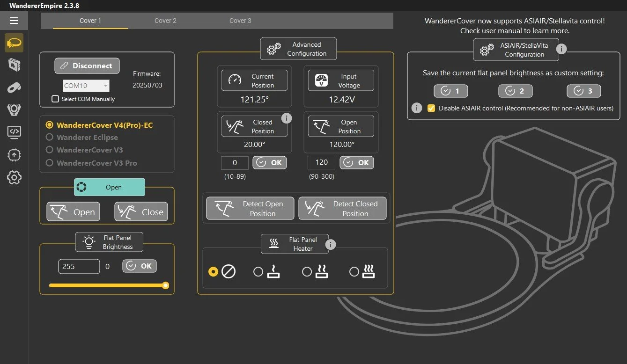Click the 20.00° closed position value

tap(254, 144)
